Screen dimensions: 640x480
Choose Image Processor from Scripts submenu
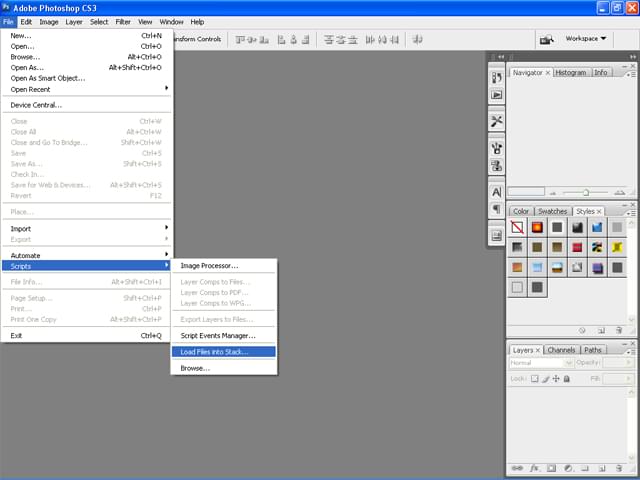click(x=224, y=266)
